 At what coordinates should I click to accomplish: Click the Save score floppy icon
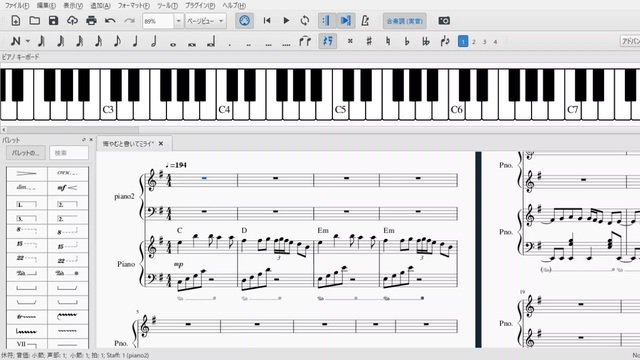[53, 20]
